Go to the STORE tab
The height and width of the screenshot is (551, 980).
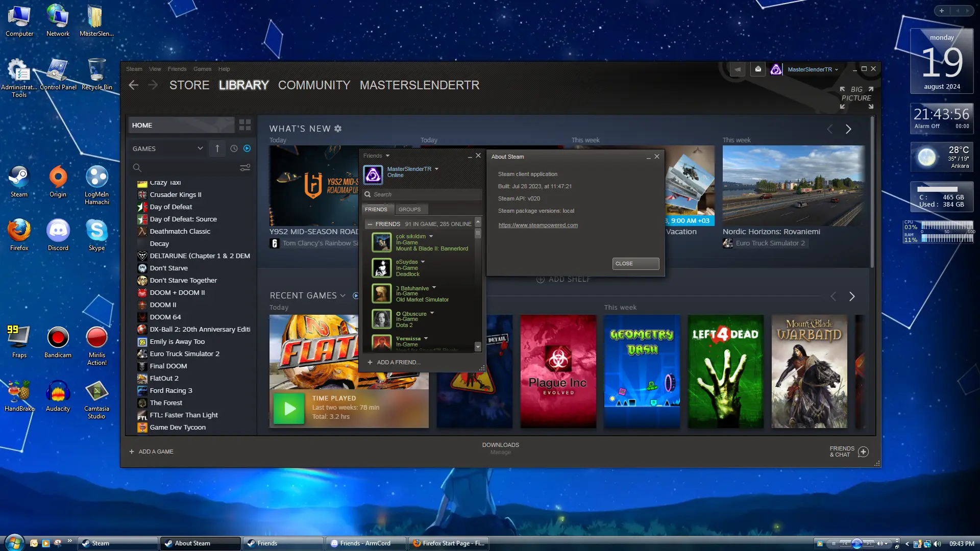[x=189, y=85]
